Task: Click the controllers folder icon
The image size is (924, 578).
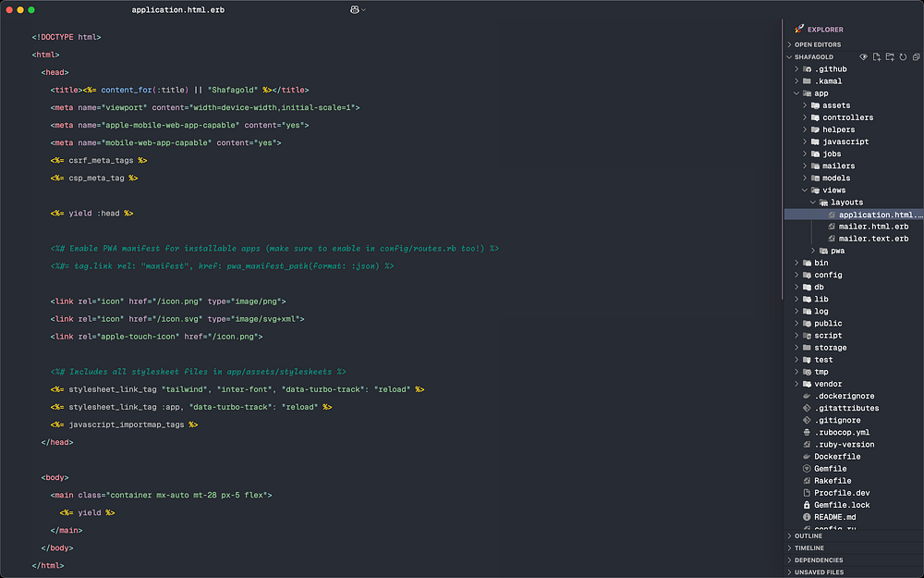Action: point(816,117)
